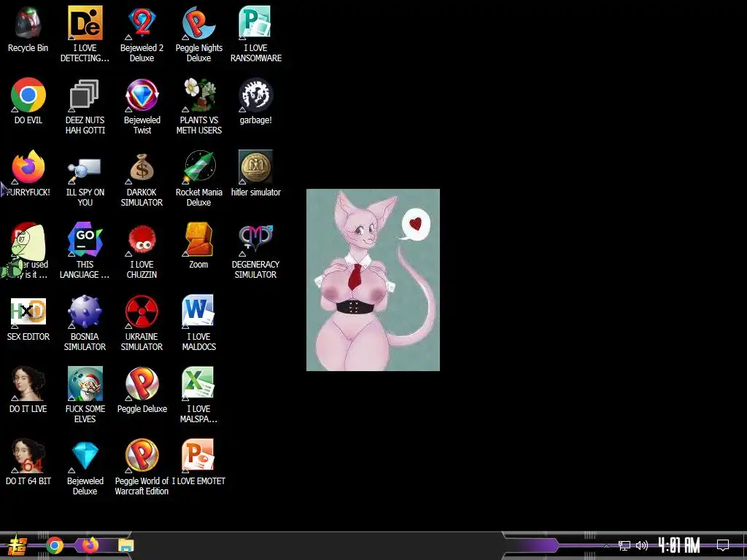Viewport: 747px width, 560px height.
Task: Select the yellow De icon labeled I LOVE DETECTING
Action: click(x=85, y=23)
